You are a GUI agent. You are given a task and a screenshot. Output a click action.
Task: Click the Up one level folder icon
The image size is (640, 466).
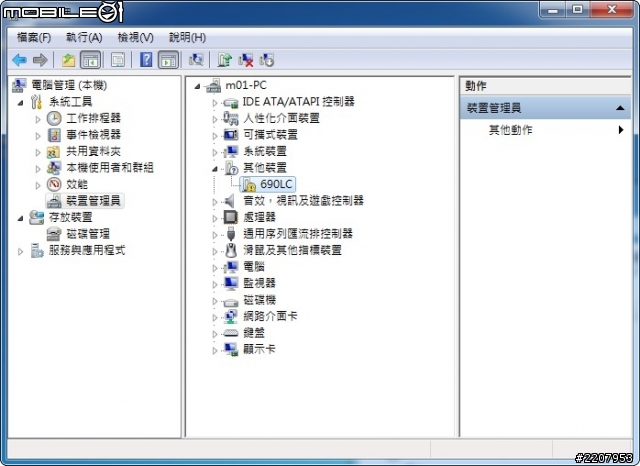click(68, 60)
